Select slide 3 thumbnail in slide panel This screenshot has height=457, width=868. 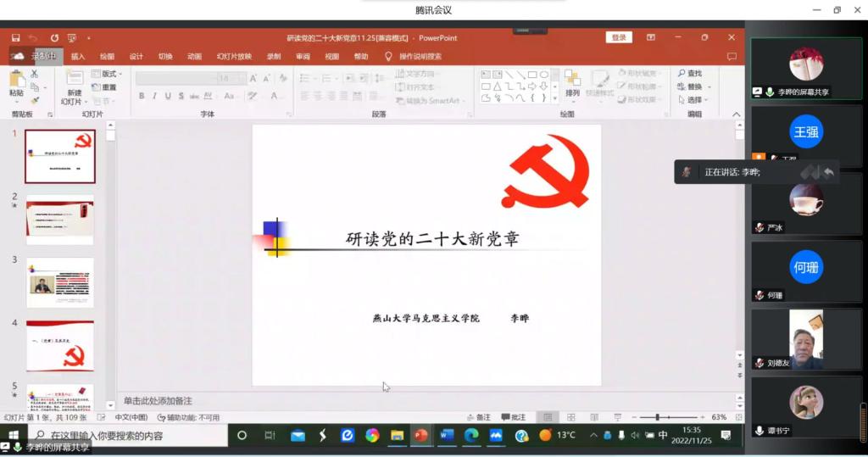[x=60, y=282]
